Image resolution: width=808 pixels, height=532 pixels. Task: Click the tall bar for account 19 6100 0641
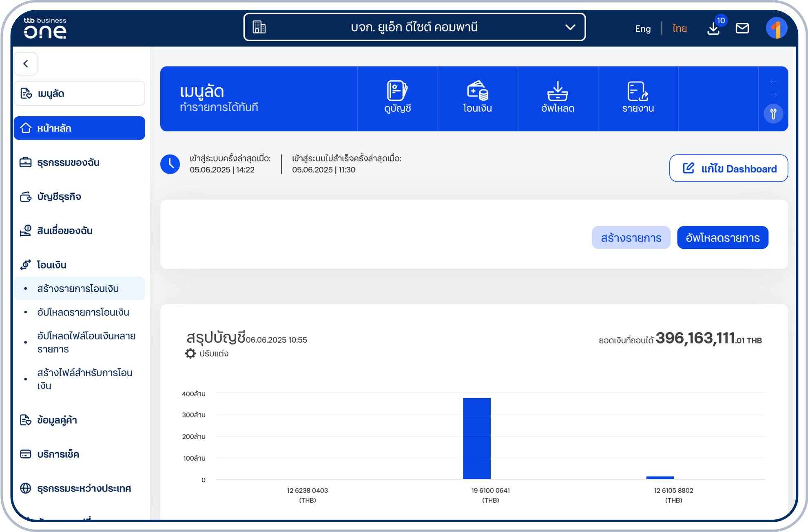click(476, 438)
